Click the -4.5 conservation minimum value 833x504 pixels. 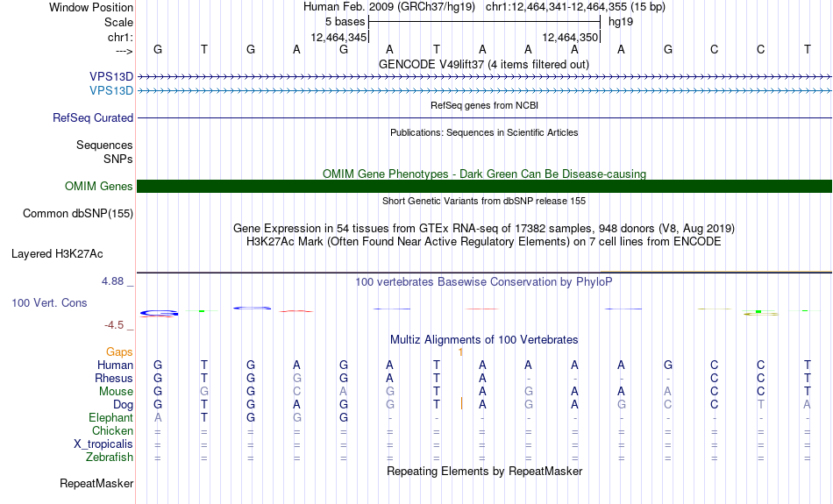tap(114, 325)
